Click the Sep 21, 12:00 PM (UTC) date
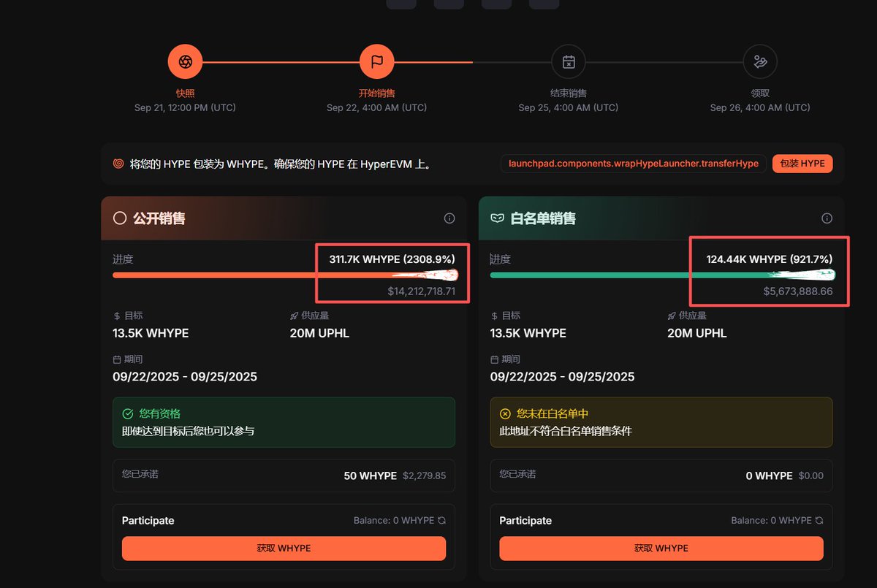The height and width of the screenshot is (588, 877). [x=185, y=107]
